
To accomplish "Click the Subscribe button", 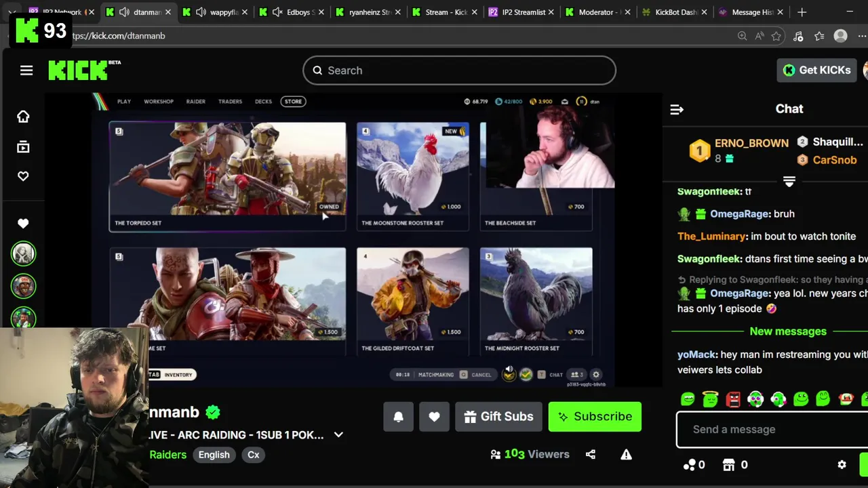I will click(595, 417).
